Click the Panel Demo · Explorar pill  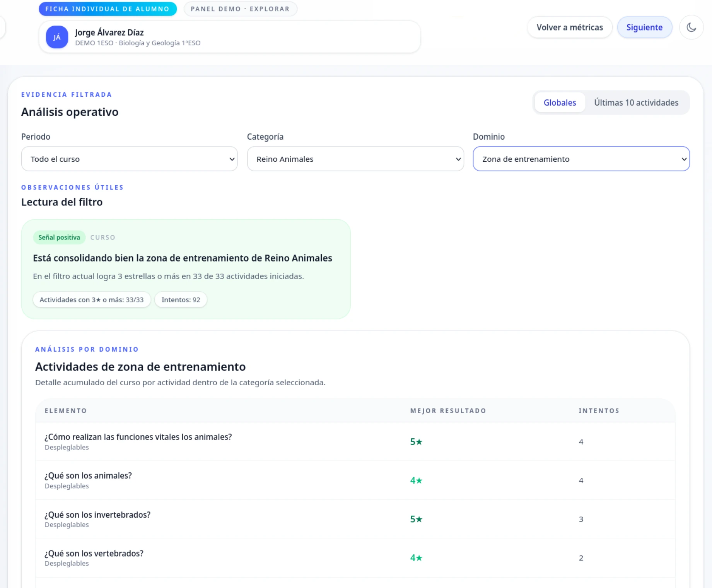pos(240,9)
